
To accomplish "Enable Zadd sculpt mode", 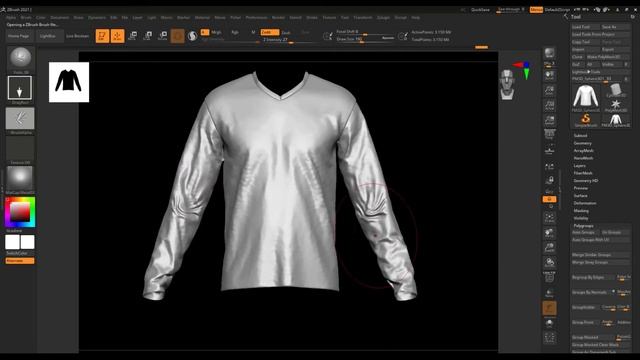I will pyautogui.click(x=270, y=32).
